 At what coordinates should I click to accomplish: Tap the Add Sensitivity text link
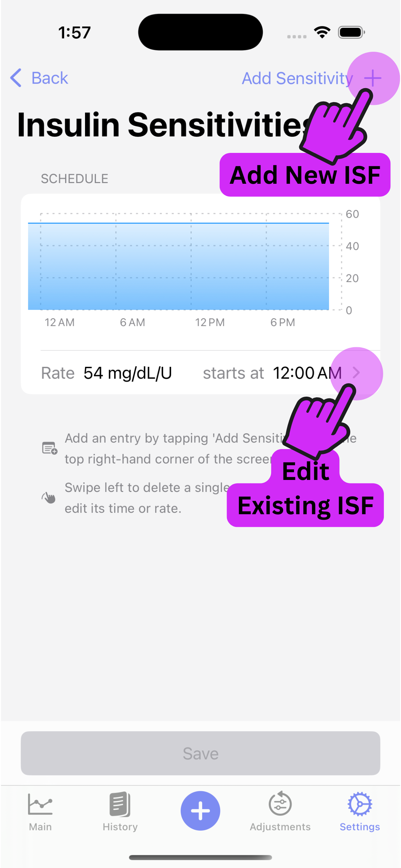coord(297,78)
